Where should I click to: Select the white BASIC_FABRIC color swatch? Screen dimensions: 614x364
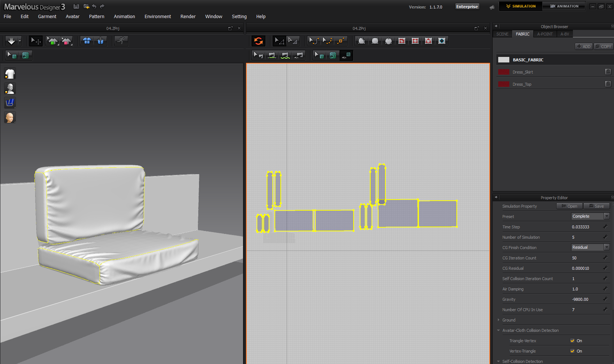504,60
